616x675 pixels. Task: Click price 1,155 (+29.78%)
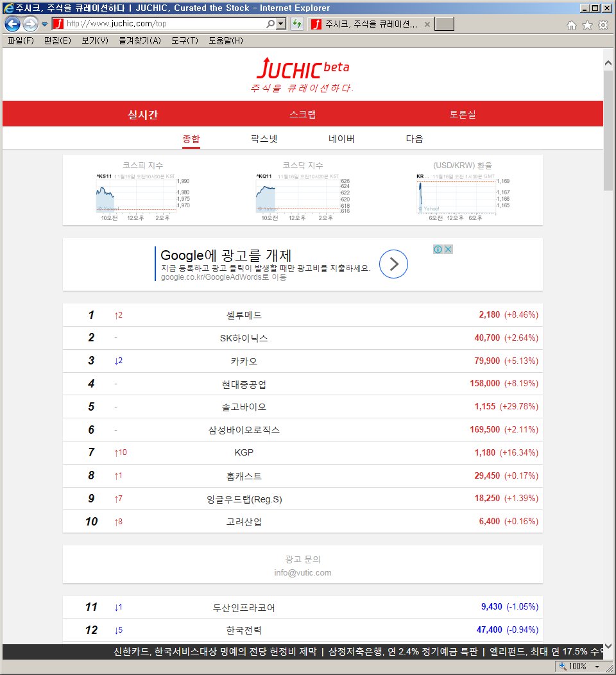point(506,406)
